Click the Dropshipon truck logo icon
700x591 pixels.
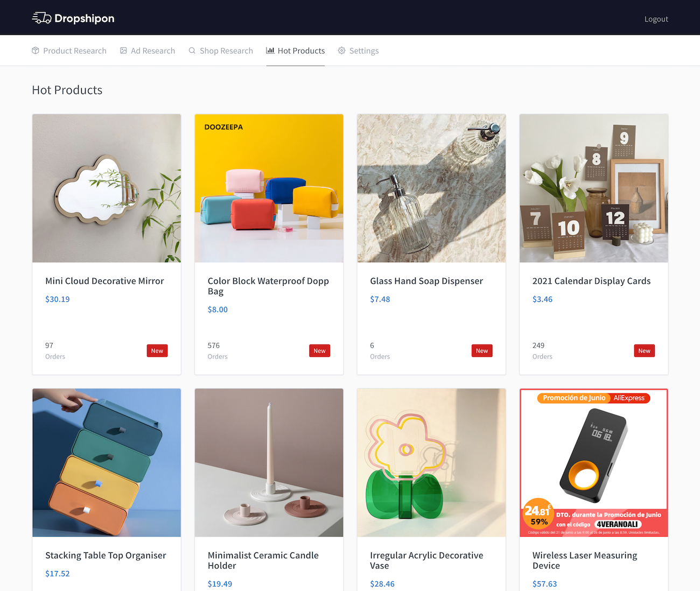[41, 18]
